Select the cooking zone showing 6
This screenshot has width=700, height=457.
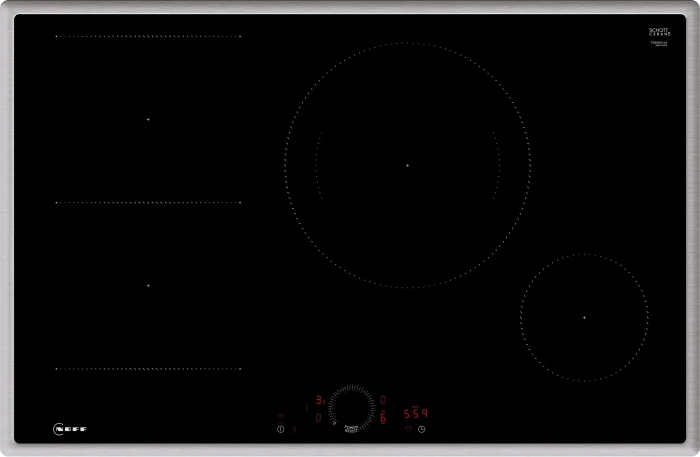383,418
